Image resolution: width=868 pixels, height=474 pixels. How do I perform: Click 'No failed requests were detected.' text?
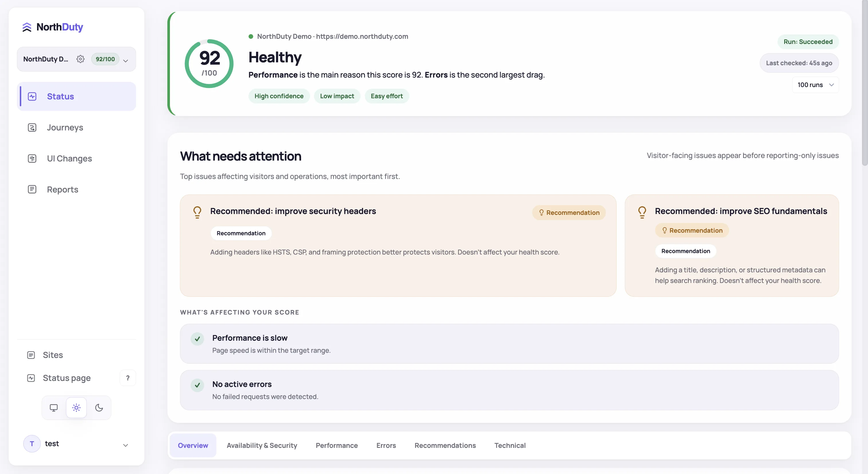[x=265, y=396]
